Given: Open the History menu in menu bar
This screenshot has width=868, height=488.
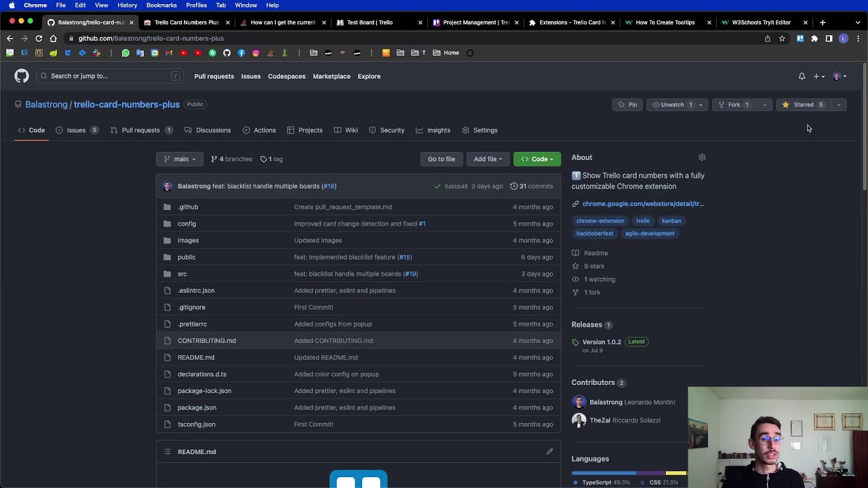Looking at the screenshot, I should 127,5.
